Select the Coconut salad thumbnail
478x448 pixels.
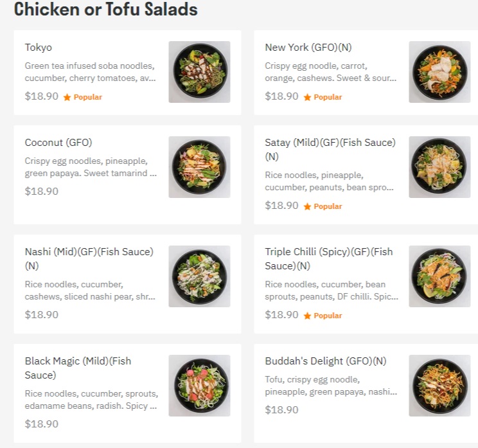tap(199, 167)
